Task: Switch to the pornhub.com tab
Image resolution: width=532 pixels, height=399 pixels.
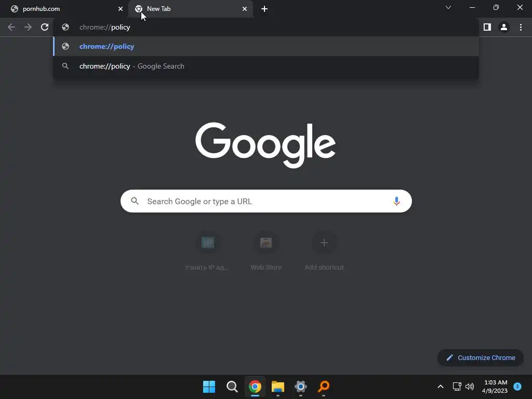Action: click(64, 9)
